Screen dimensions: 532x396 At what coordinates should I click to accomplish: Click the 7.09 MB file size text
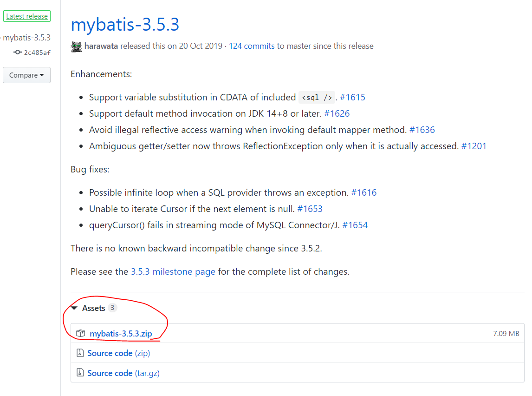coord(506,334)
